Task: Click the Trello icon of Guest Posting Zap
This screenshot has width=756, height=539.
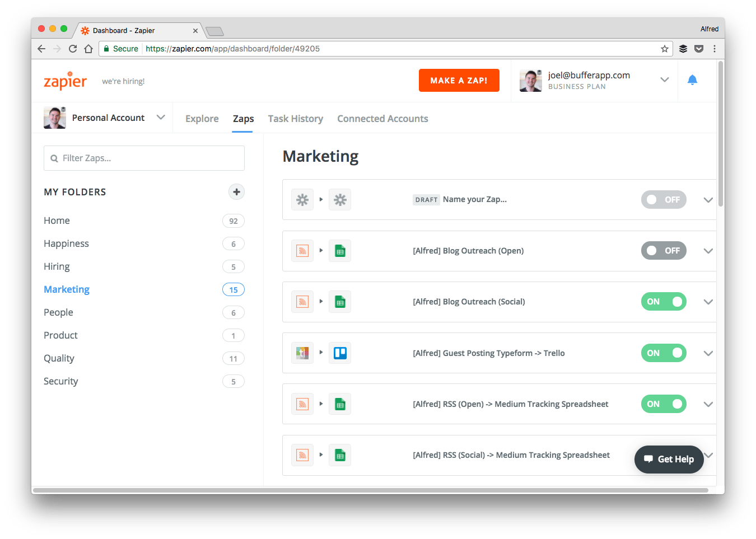Action: point(340,353)
